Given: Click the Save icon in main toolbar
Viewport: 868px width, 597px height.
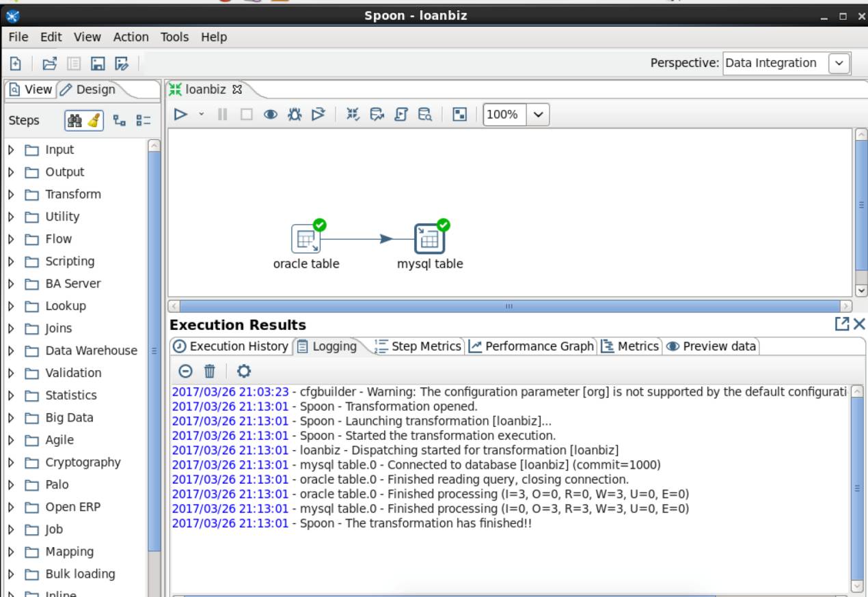Looking at the screenshot, I should 97,64.
